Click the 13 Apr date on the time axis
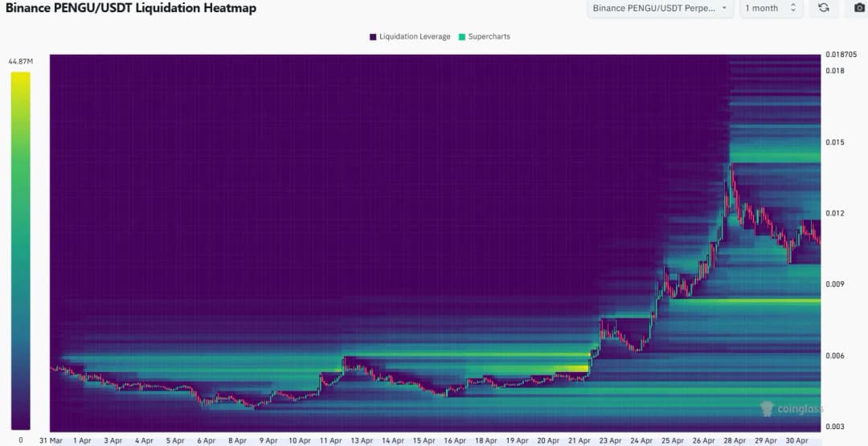This screenshot has height=446, width=868. point(361,440)
